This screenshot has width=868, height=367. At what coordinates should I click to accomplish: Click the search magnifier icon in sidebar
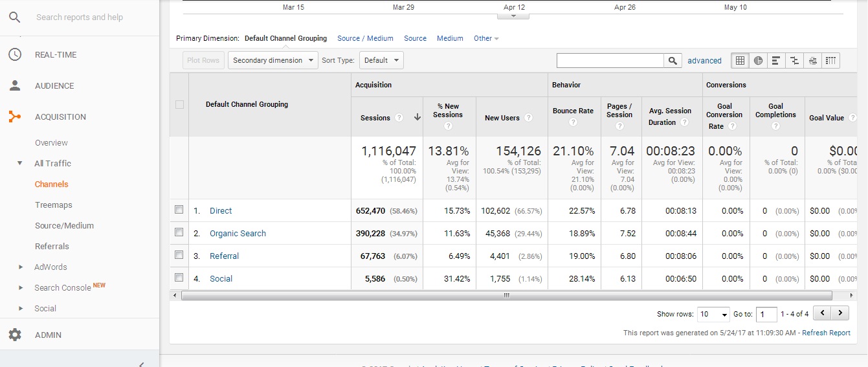click(14, 17)
